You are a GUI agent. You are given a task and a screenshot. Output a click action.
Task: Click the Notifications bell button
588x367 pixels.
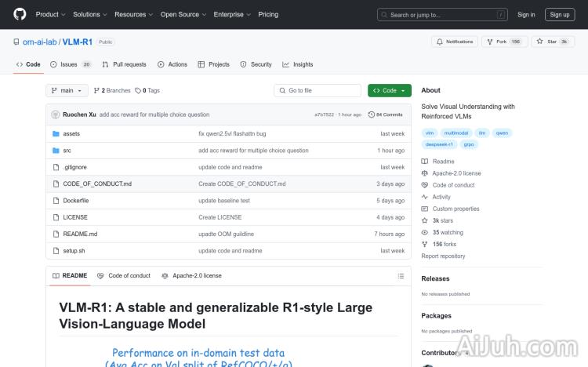[455, 42]
